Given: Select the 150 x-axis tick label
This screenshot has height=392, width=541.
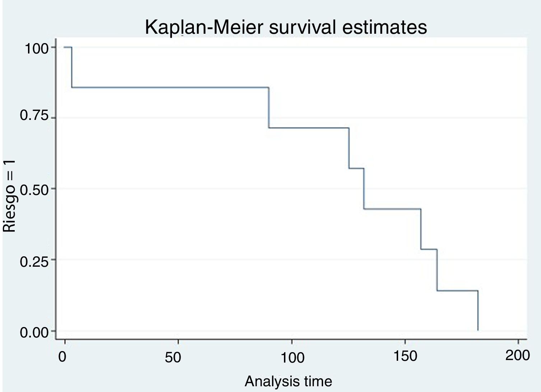Looking at the screenshot, I should (x=405, y=356).
